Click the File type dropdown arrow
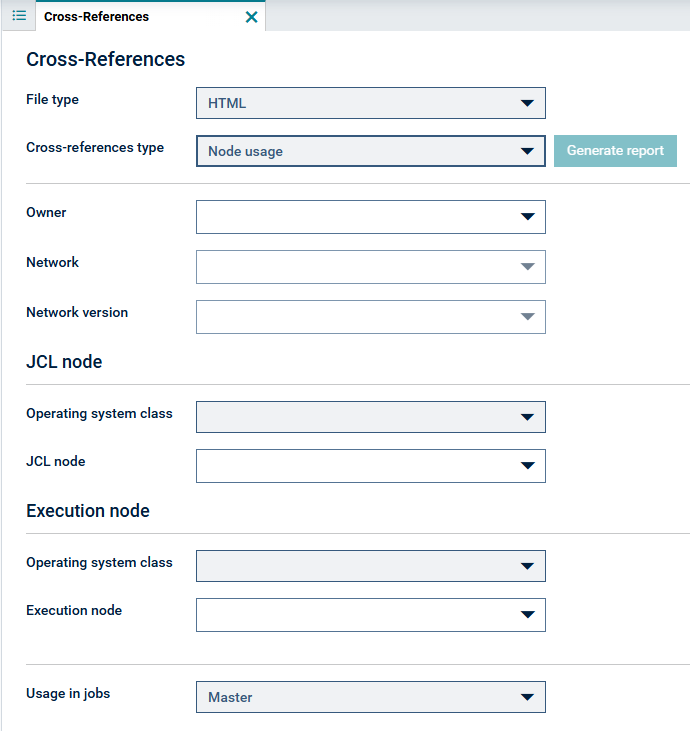690x731 pixels. 527,103
